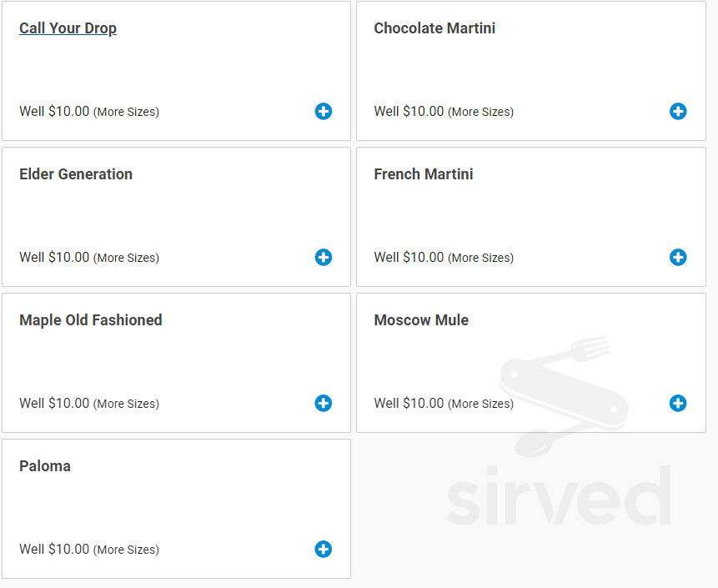Select the Maple Old Fashioned heading

91,320
